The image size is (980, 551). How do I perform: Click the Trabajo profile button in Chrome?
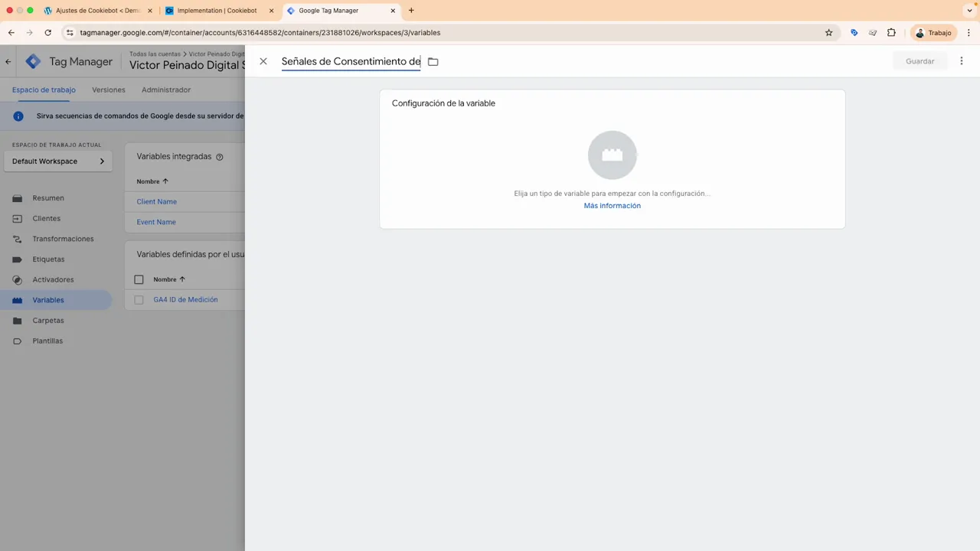point(933,32)
